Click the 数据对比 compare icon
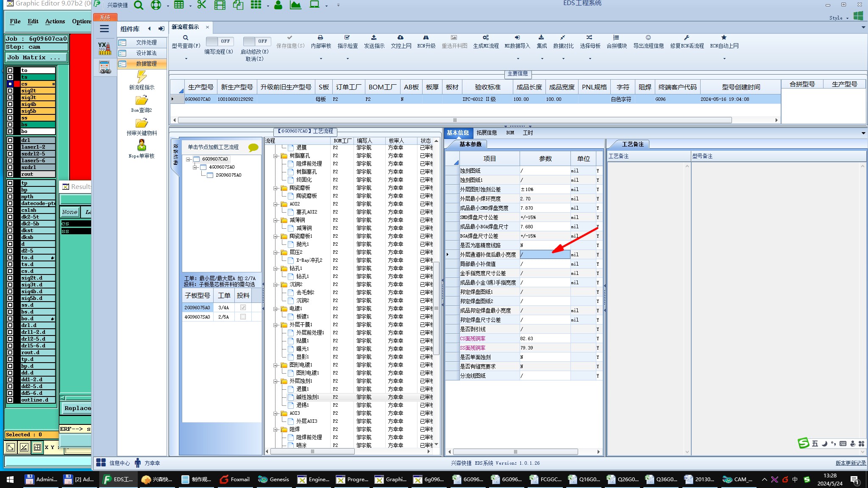The width and height of the screenshot is (868, 488). point(562,38)
